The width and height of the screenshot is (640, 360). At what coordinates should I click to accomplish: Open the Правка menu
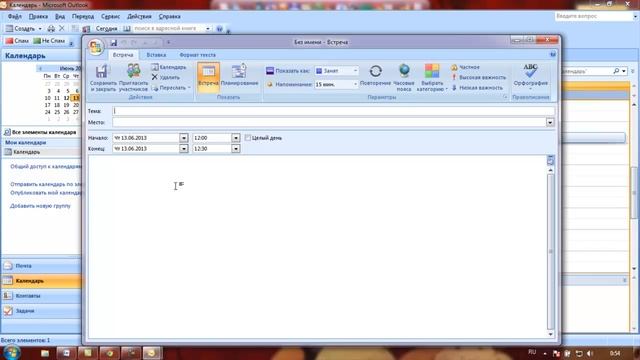click(38, 16)
